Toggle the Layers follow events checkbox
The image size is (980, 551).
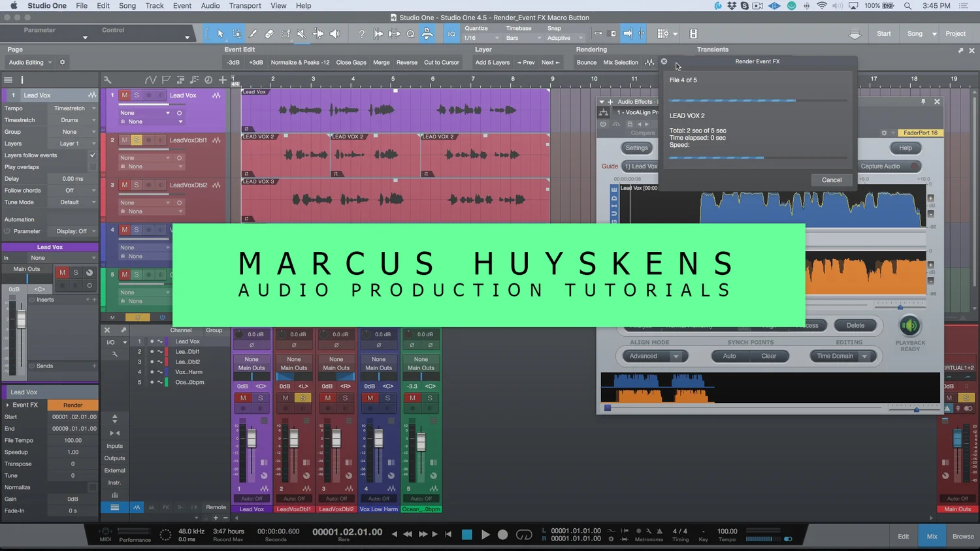point(92,155)
